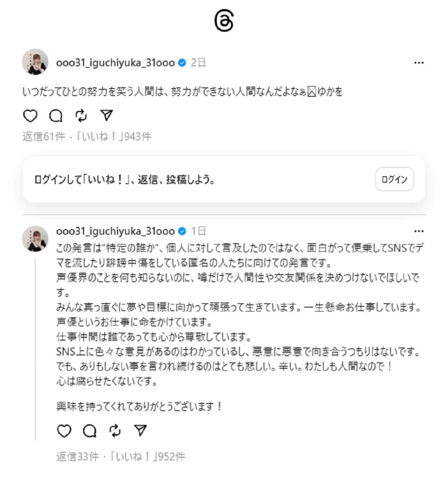Share the second post via paper plane

pyautogui.click(x=140, y=431)
